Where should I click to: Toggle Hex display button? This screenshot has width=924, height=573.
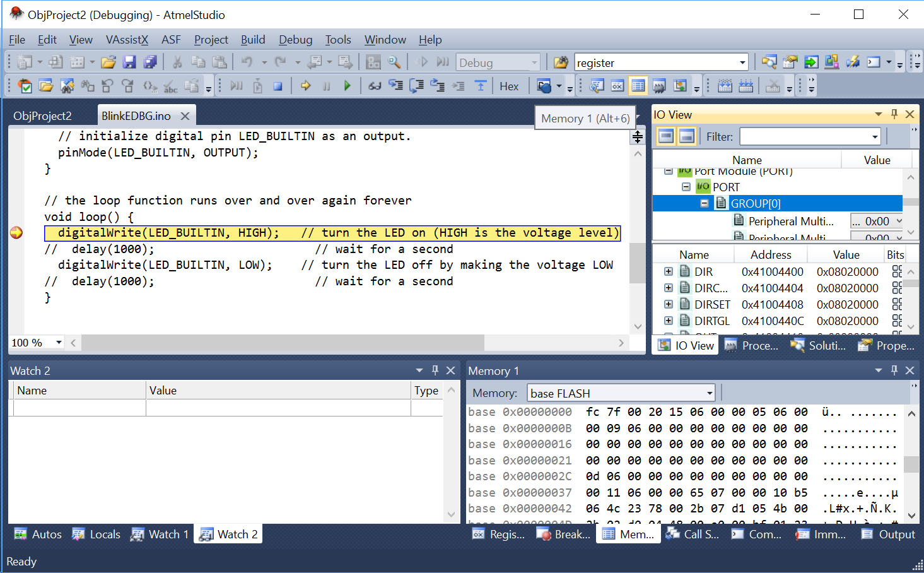pyautogui.click(x=509, y=86)
